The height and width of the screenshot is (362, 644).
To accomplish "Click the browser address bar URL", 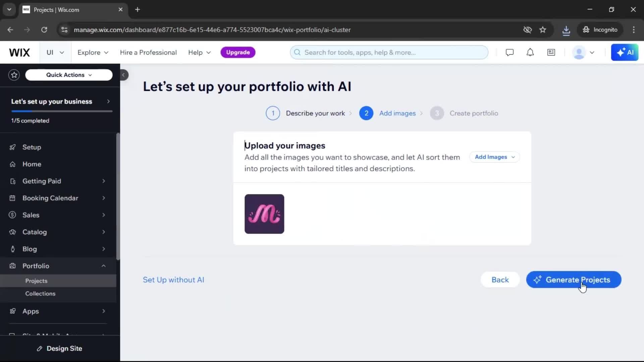I will pyautogui.click(x=212, y=30).
